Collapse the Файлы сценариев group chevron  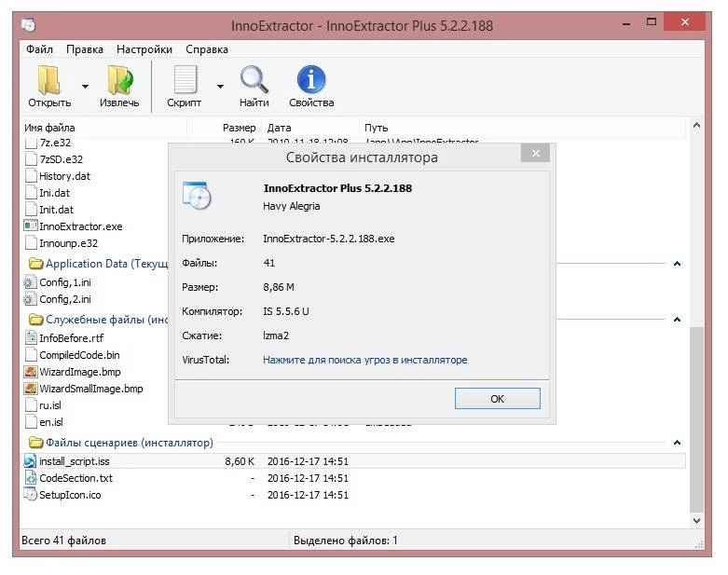(x=677, y=443)
